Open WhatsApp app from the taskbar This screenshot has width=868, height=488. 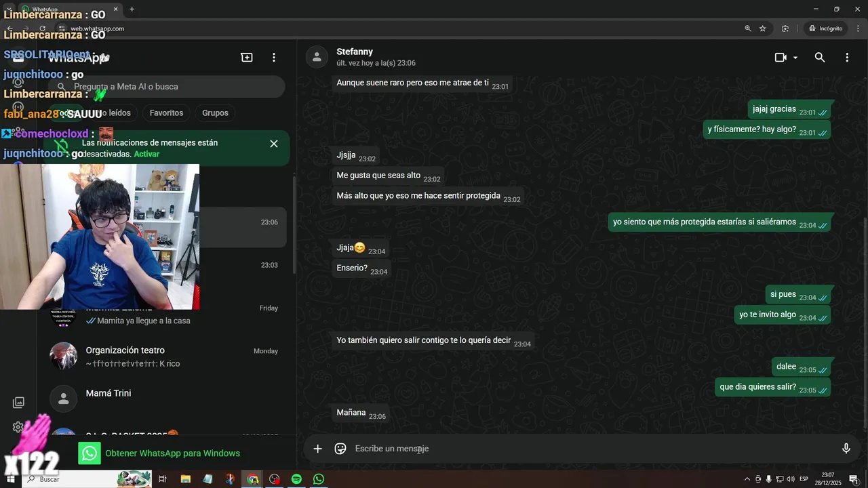tap(319, 479)
